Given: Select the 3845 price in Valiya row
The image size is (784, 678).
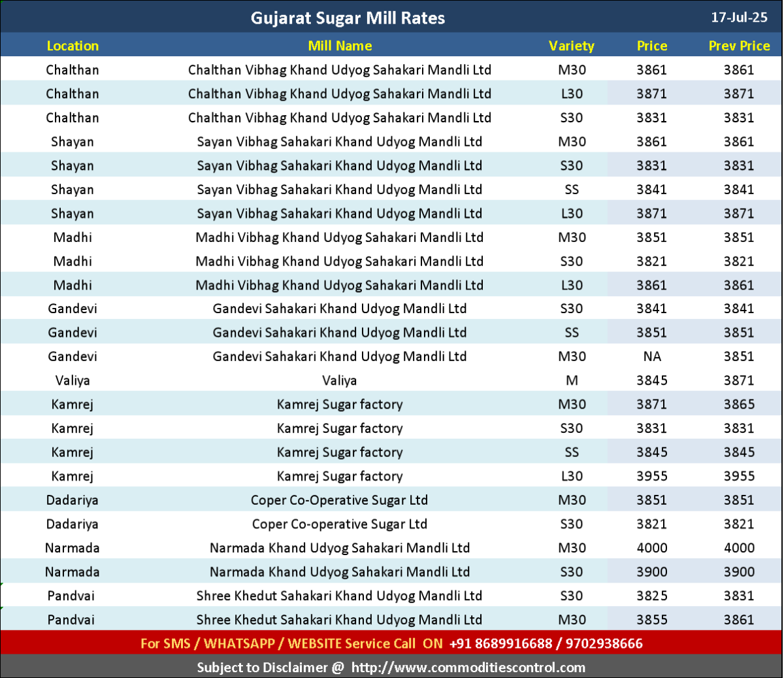Looking at the screenshot, I should tap(652, 381).
